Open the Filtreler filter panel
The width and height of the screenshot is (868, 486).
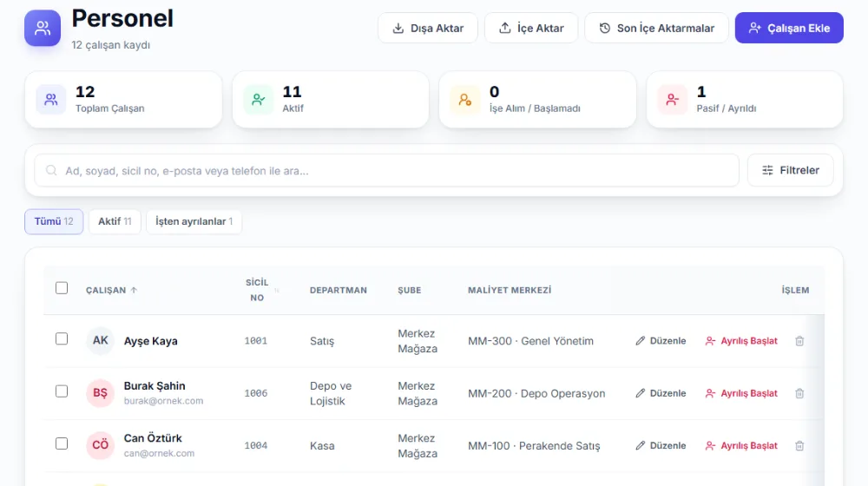tap(791, 170)
